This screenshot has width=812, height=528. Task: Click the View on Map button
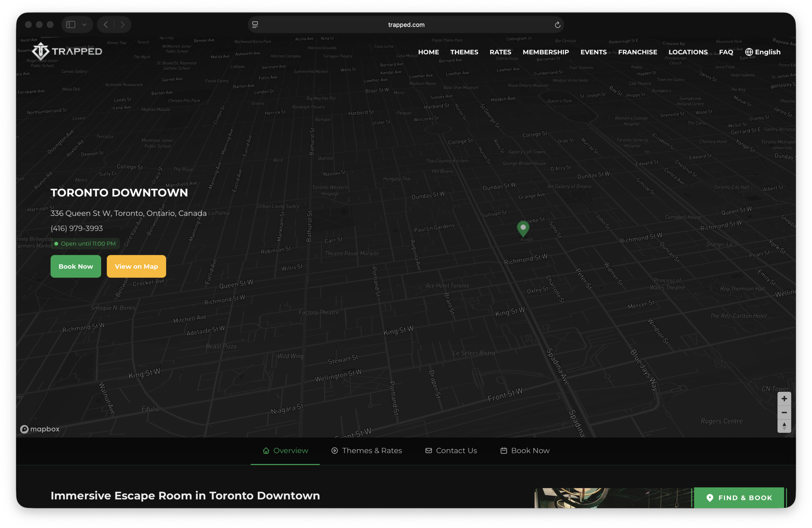click(x=136, y=266)
